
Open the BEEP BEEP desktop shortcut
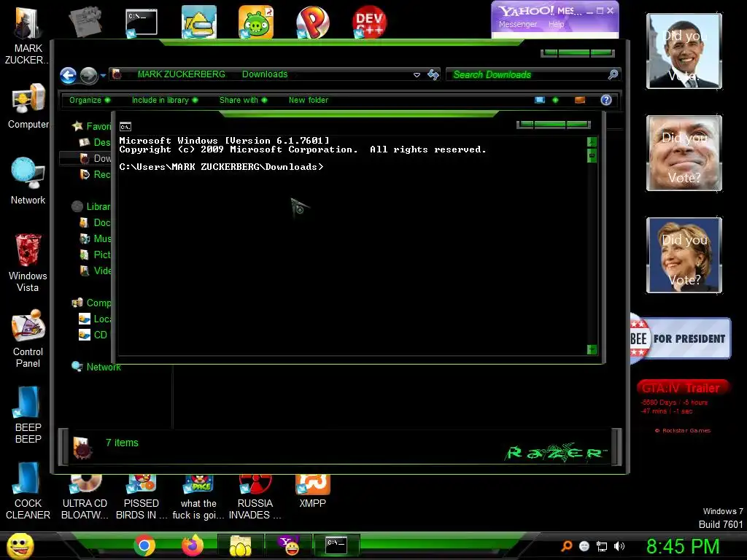[x=28, y=414]
